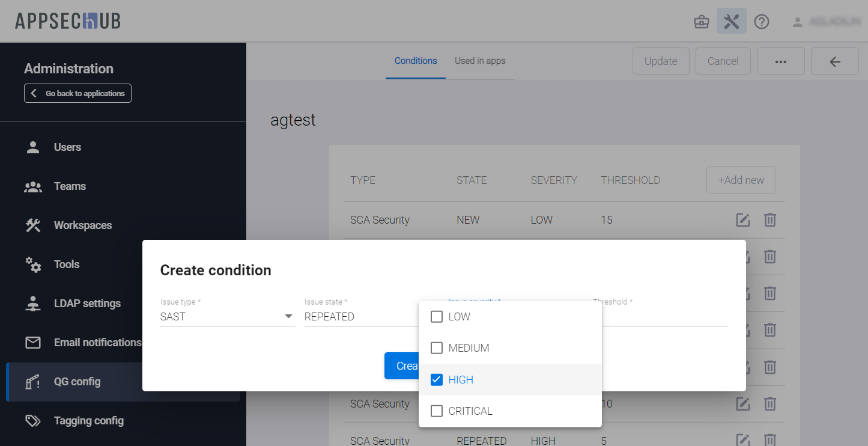868x446 pixels.
Task: Click the back arrow button in header
Action: (834, 61)
